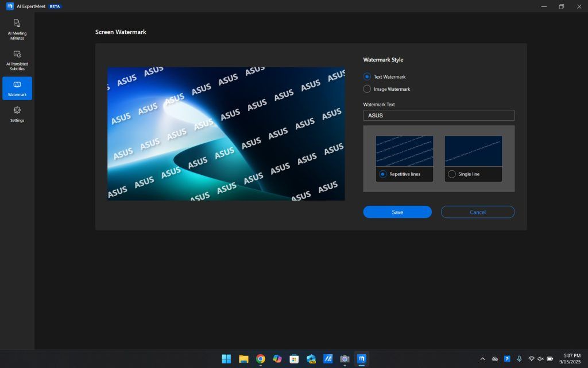Viewport: 588px width, 368px height.
Task: Click the AI ExpertMeet app logo
Action: pos(10,6)
